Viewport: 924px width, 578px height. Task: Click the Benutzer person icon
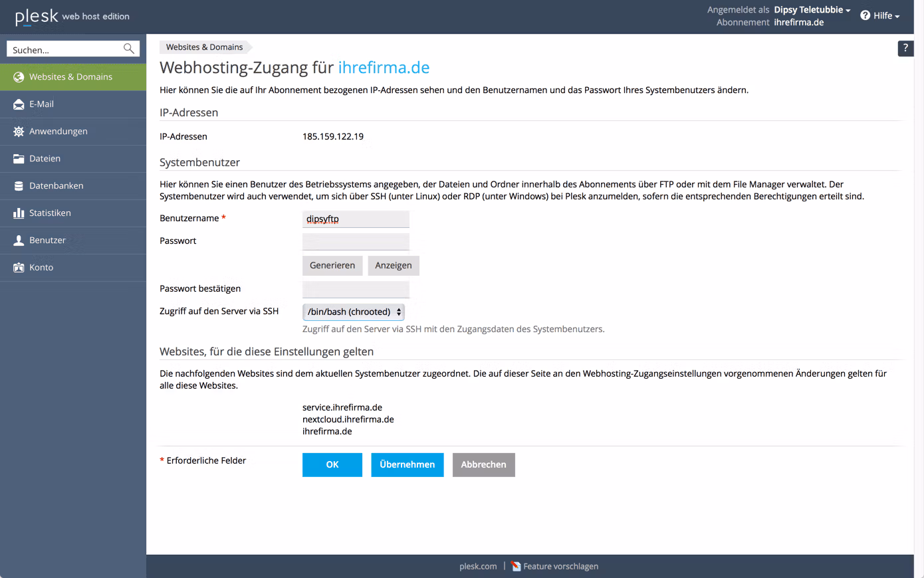(x=18, y=240)
